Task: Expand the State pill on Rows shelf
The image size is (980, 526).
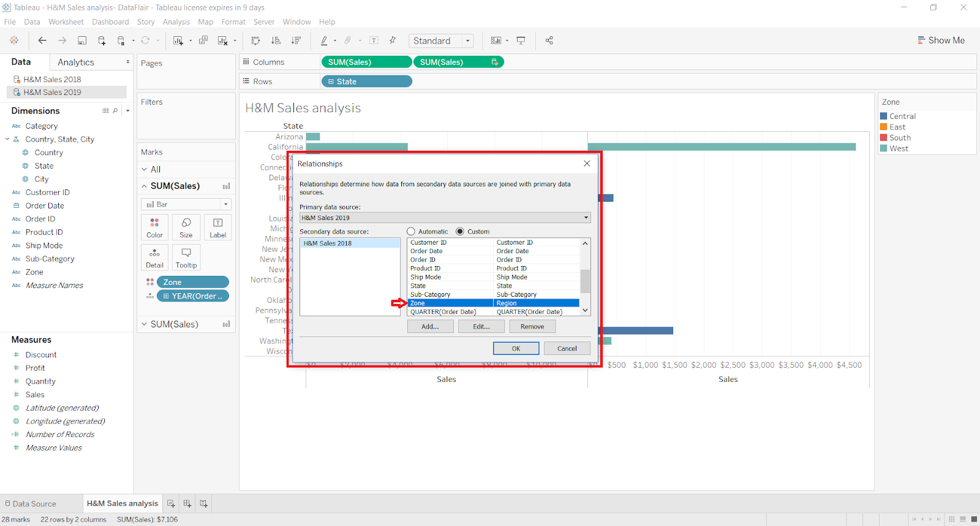Action: click(x=331, y=82)
